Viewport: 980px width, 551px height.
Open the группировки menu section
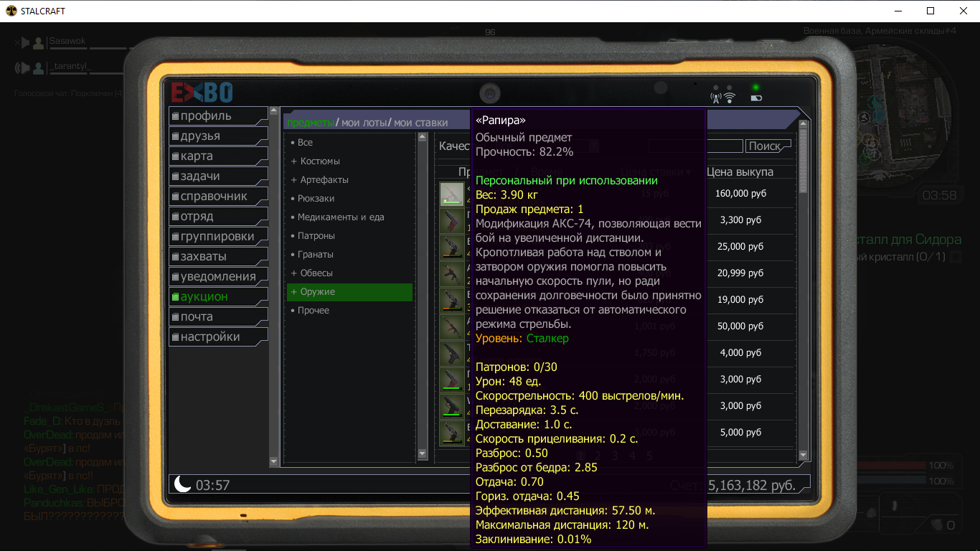(218, 236)
